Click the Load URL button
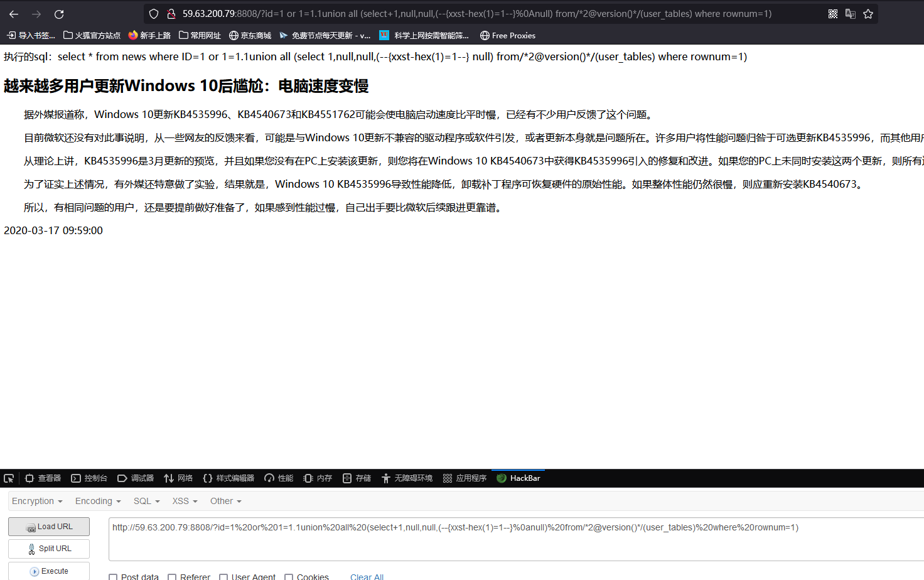This screenshot has height=580, width=924. (49, 527)
